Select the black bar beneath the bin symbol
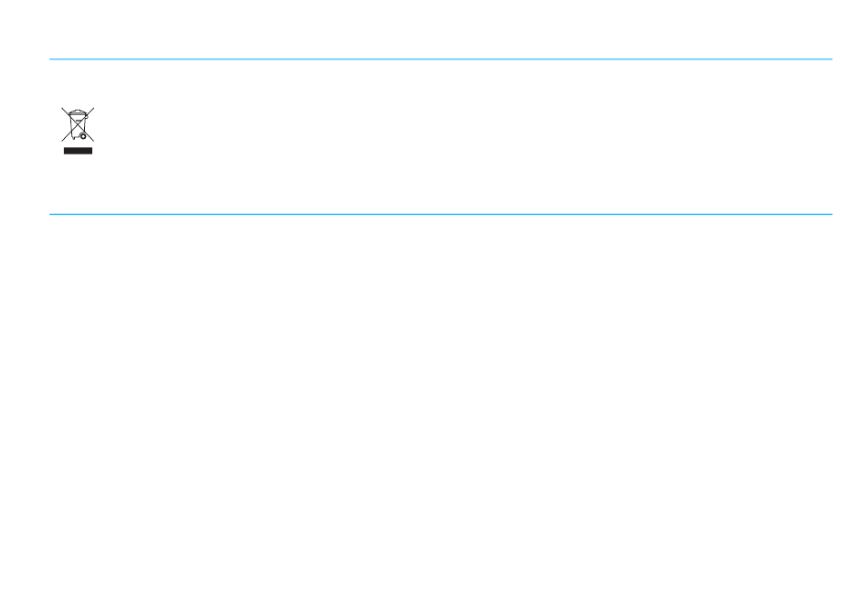 point(78,151)
